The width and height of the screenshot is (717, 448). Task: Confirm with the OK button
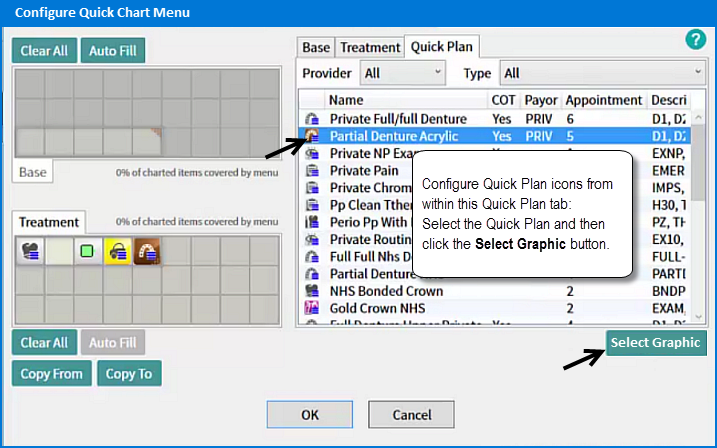click(x=310, y=415)
